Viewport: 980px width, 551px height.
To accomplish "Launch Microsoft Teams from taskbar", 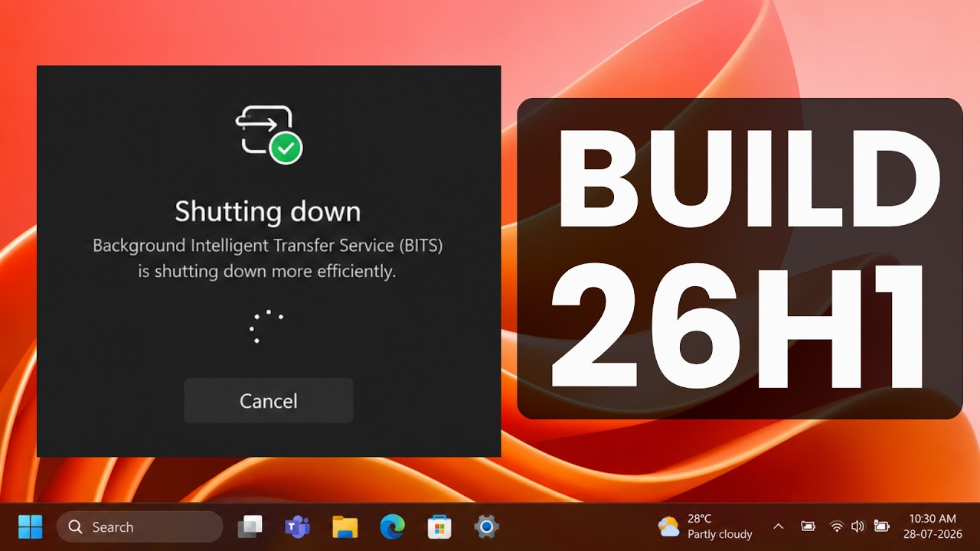I will pyautogui.click(x=297, y=527).
